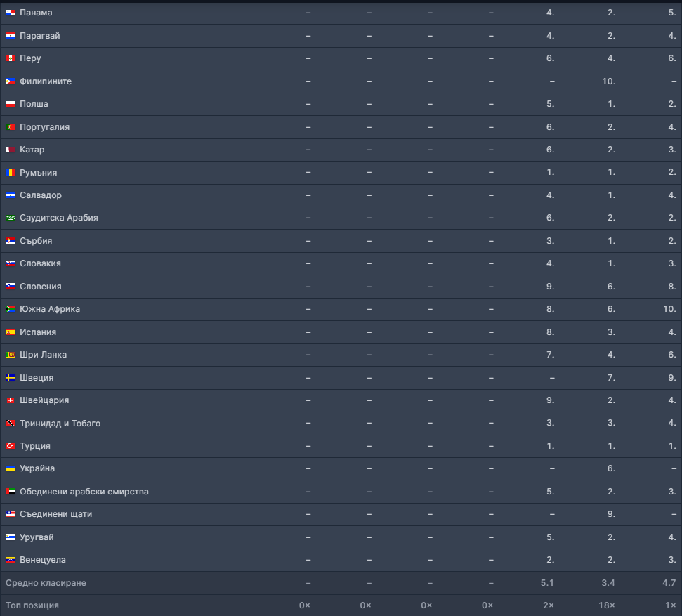
Task: Click the Trinidad and Tobago flag
Action: point(11,424)
